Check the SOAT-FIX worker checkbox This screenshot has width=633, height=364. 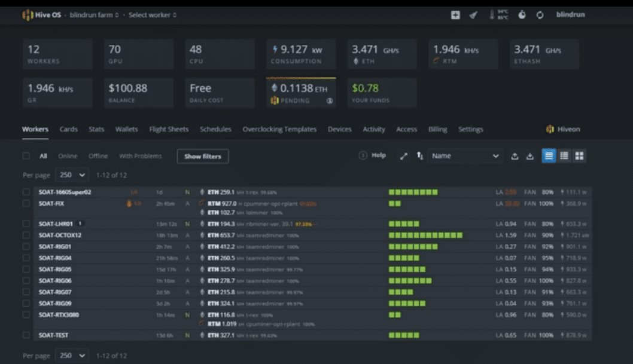coord(26,204)
